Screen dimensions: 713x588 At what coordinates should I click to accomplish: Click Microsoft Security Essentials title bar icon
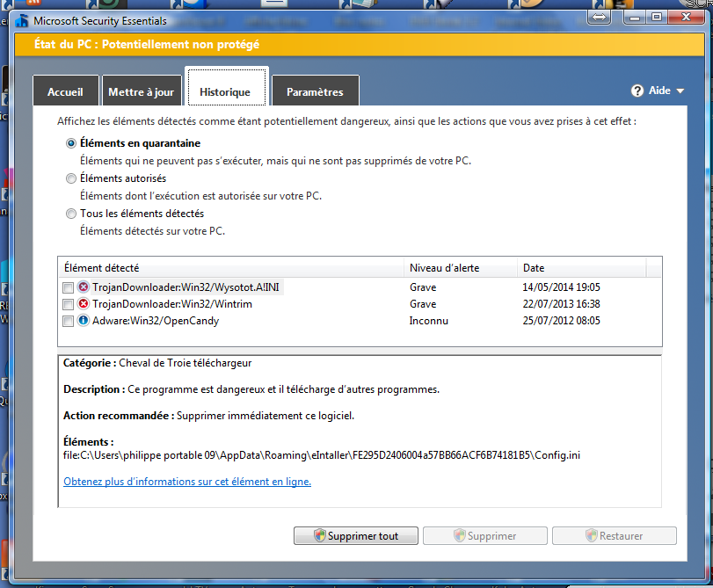click(22, 21)
